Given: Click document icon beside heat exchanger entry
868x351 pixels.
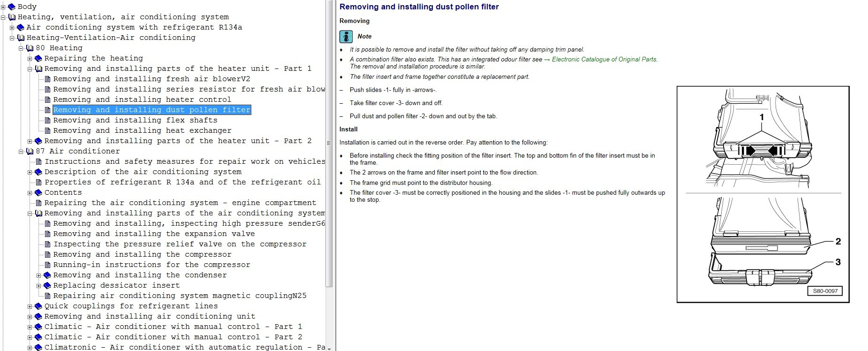Looking at the screenshot, I should point(47,131).
